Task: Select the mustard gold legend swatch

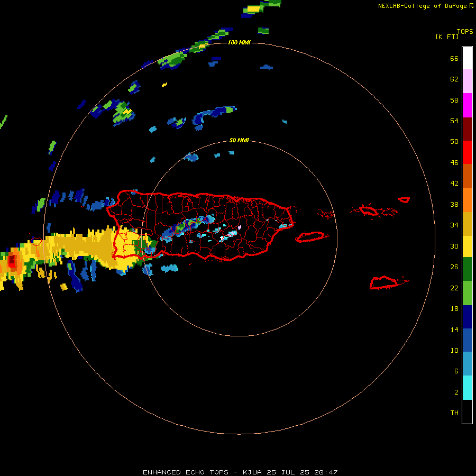Action: point(467,224)
